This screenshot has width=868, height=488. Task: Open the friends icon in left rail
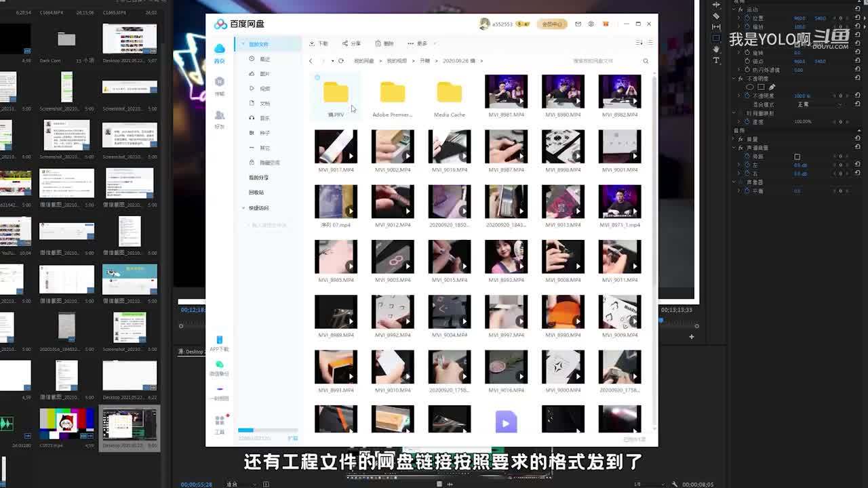[219, 115]
